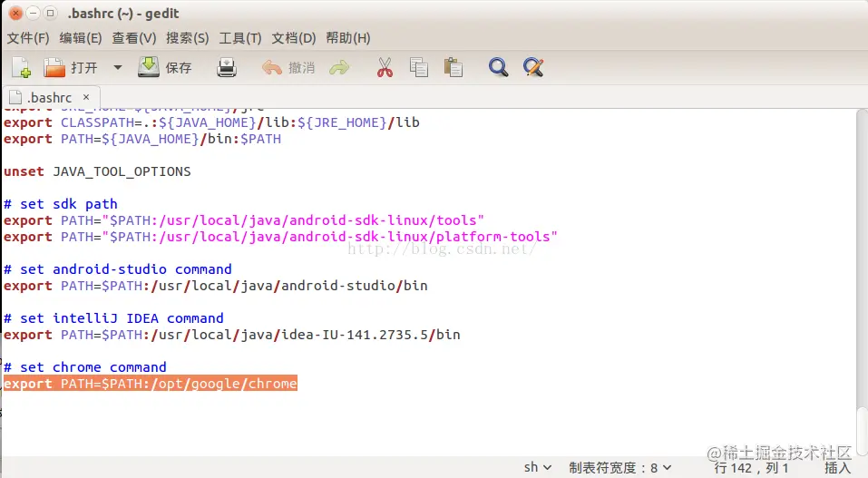Expand the recent files dropdown arrow
The height and width of the screenshot is (478, 868).
pos(117,68)
